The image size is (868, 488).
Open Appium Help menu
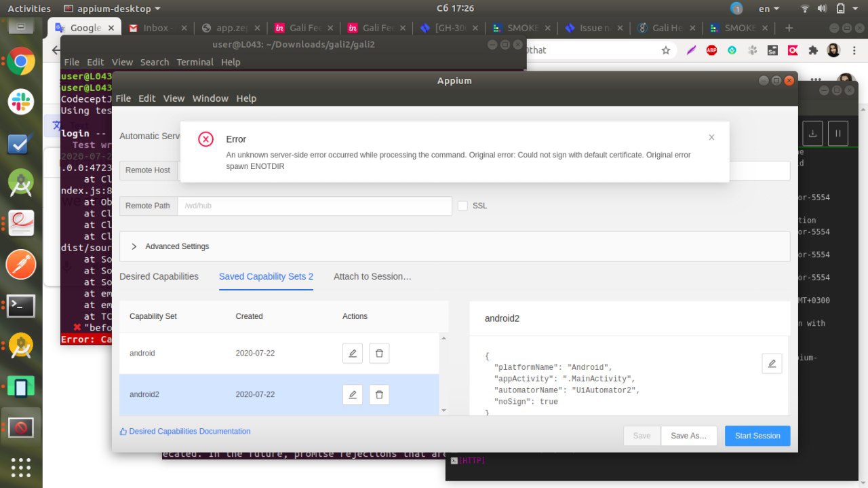246,98
